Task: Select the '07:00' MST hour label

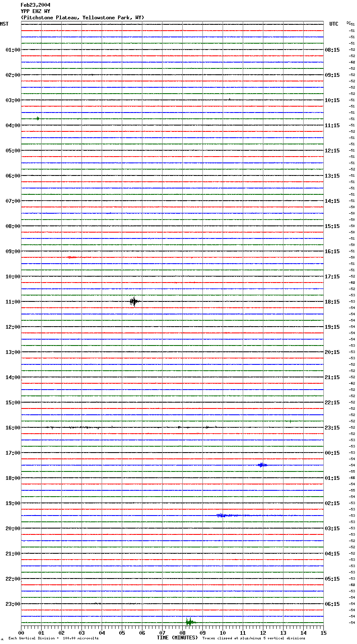Action: [13, 201]
